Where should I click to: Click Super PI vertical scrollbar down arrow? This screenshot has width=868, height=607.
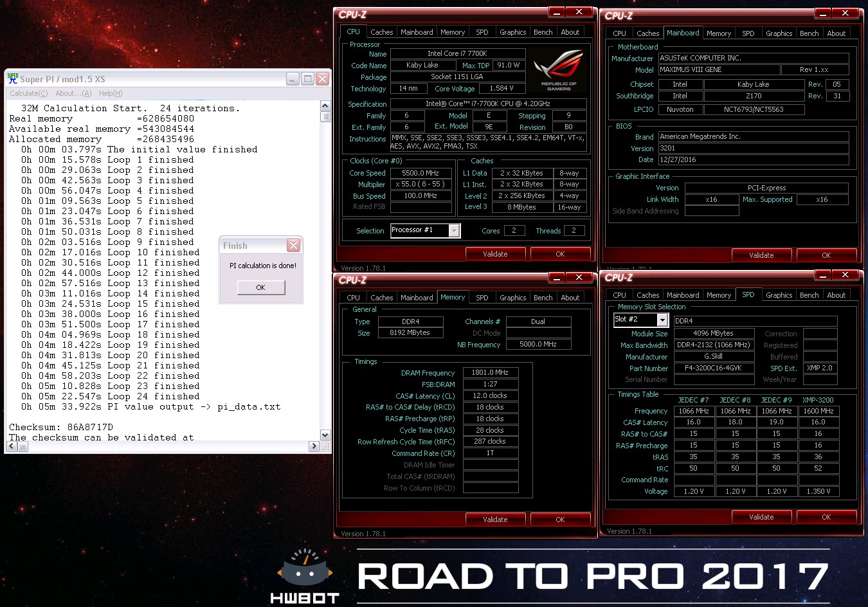point(325,435)
